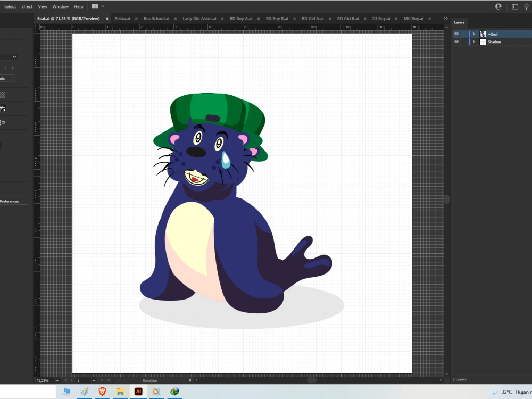Select the Layers panel tab
This screenshot has width=532, height=399.
click(x=459, y=22)
